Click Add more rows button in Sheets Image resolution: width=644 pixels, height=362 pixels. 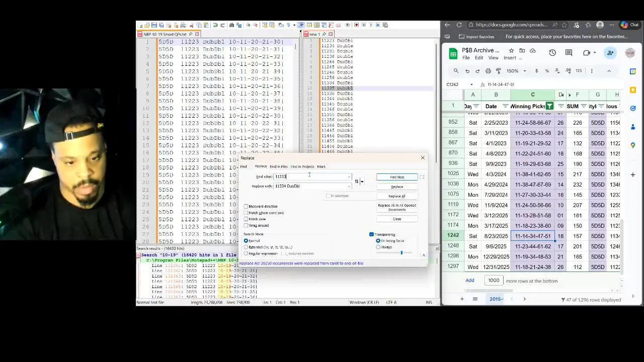pos(469,281)
